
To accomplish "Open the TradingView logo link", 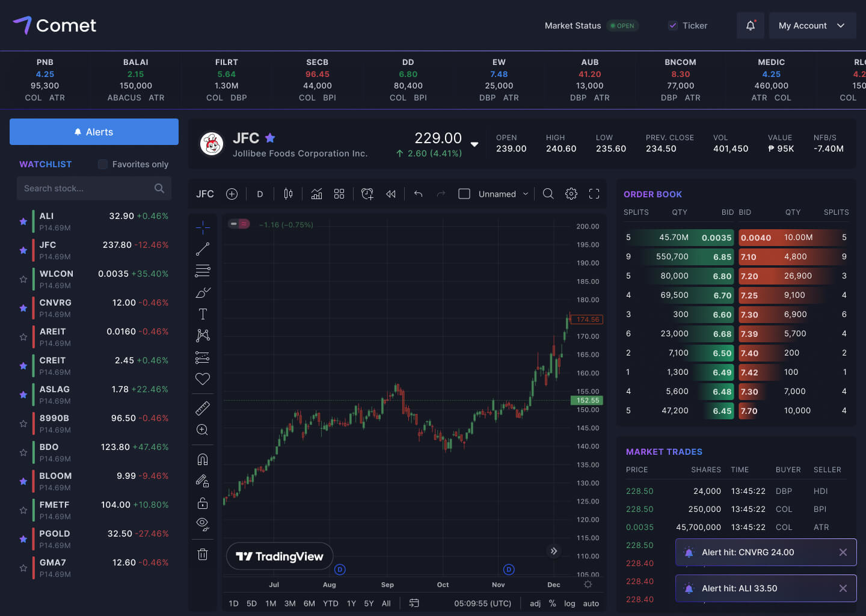I will (280, 556).
